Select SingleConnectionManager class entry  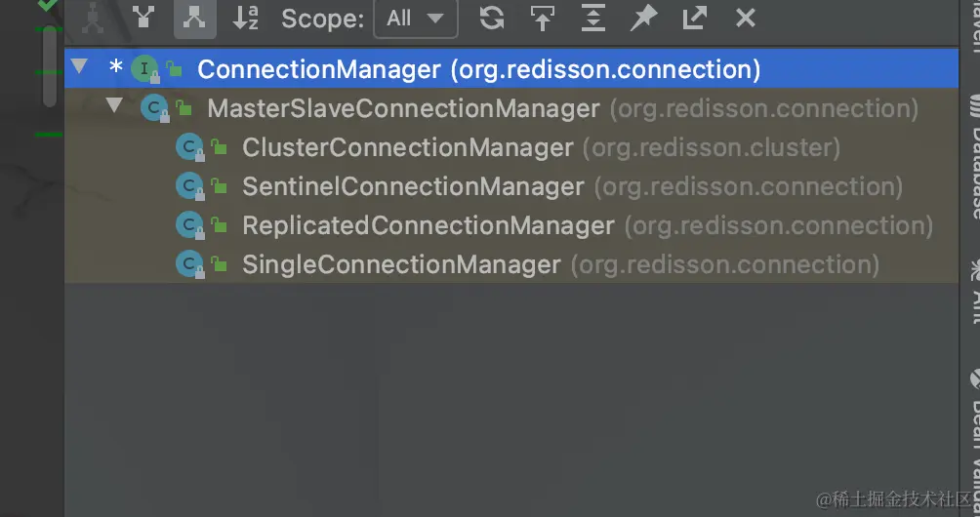click(401, 264)
